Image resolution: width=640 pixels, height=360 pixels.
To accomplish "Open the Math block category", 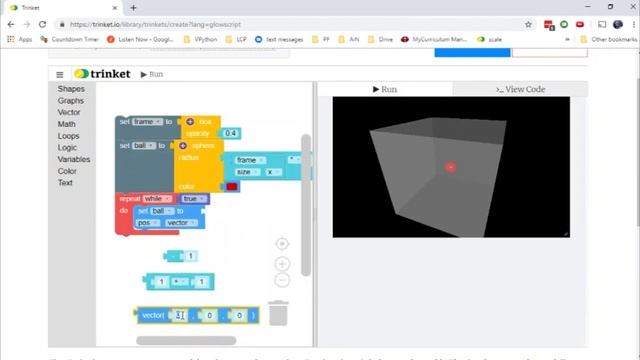I will click(67, 124).
